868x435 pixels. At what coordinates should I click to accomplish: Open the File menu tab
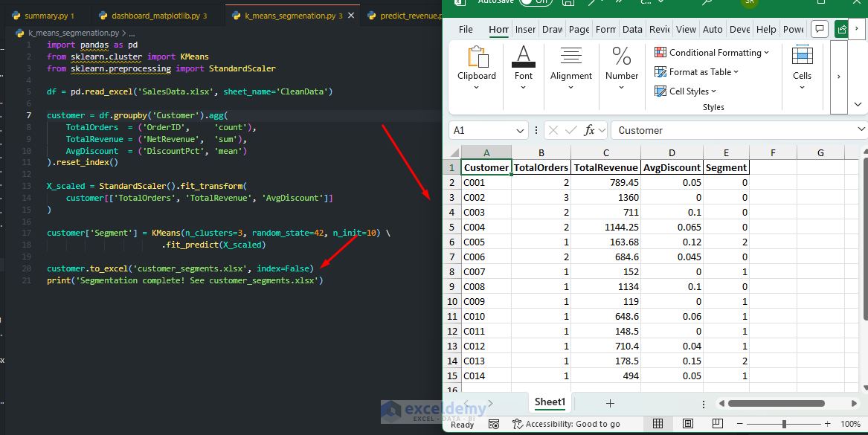point(466,29)
